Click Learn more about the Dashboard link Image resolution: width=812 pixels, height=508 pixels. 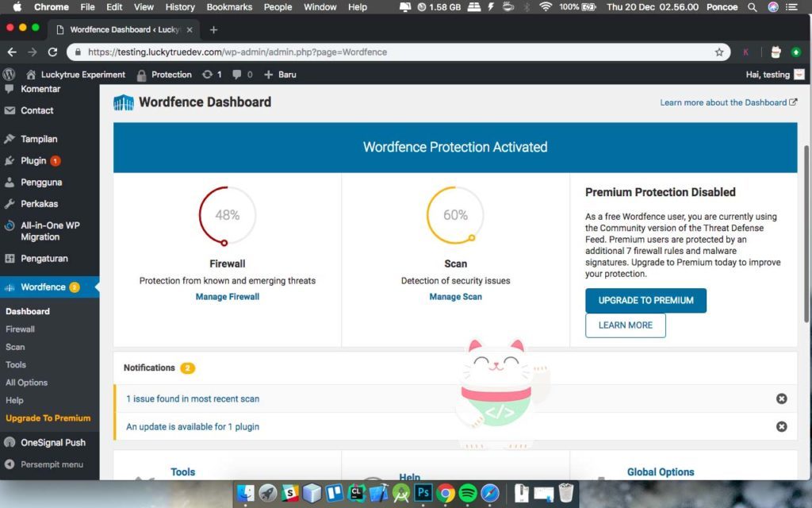(x=728, y=102)
